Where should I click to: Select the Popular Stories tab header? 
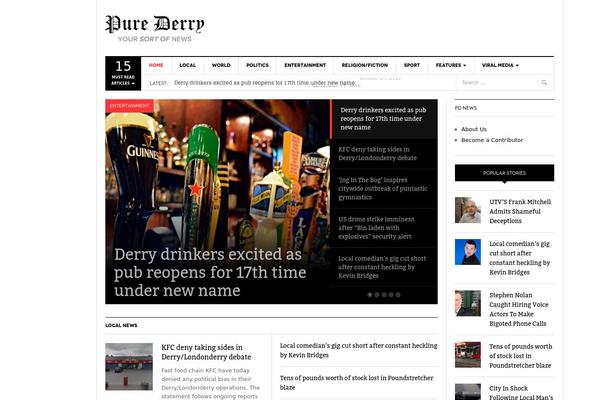[504, 173]
